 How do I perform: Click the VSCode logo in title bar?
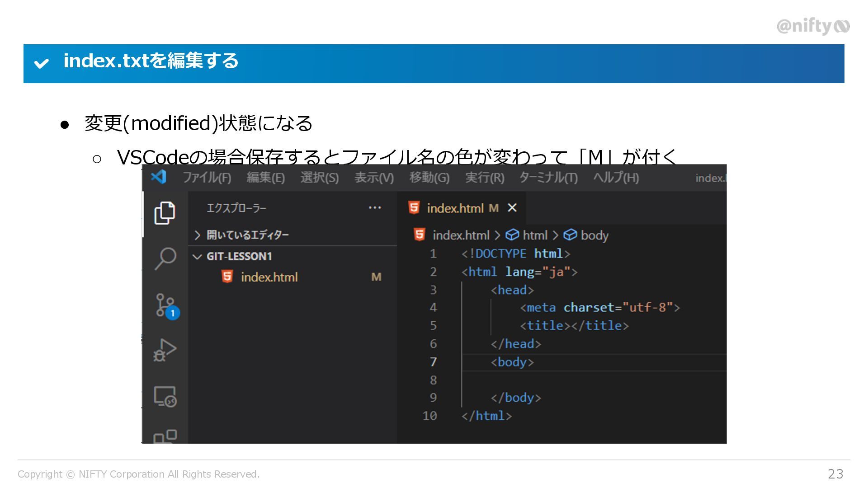click(159, 177)
